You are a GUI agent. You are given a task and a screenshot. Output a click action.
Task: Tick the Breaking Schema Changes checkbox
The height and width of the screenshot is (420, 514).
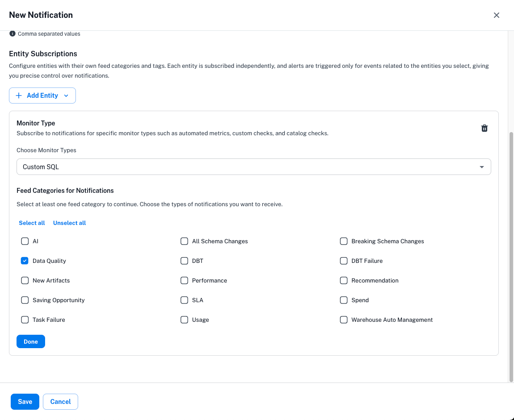tap(343, 241)
